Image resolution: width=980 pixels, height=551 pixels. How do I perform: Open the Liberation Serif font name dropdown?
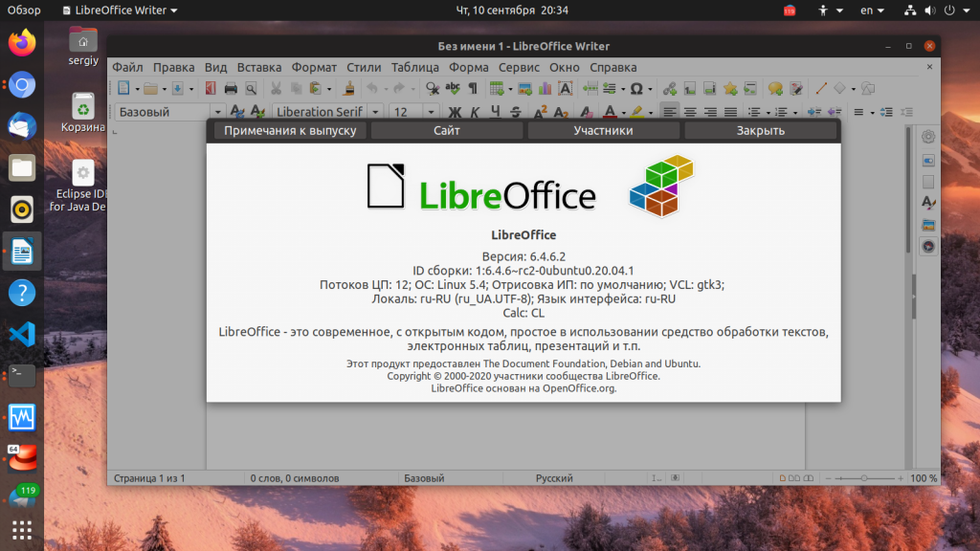point(376,112)
